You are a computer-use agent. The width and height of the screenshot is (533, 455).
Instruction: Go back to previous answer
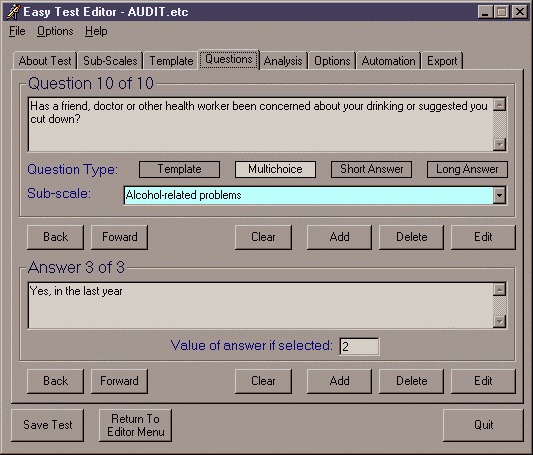coord(55,381)
